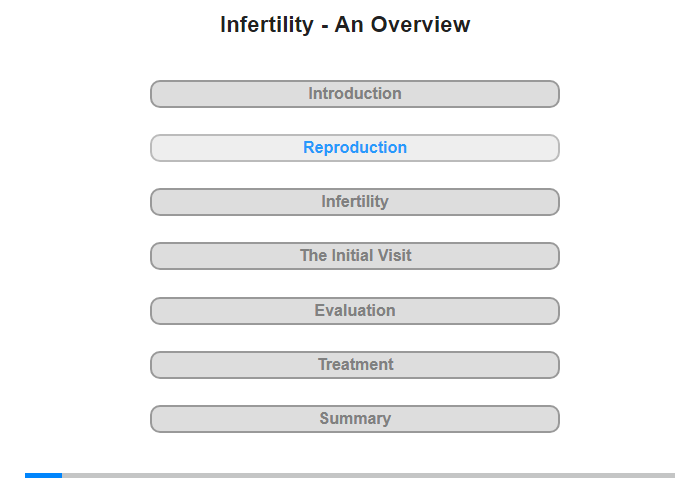
Task: Pick the blue-text Reproduction menu entry
Action: click(x=355, y=148)
